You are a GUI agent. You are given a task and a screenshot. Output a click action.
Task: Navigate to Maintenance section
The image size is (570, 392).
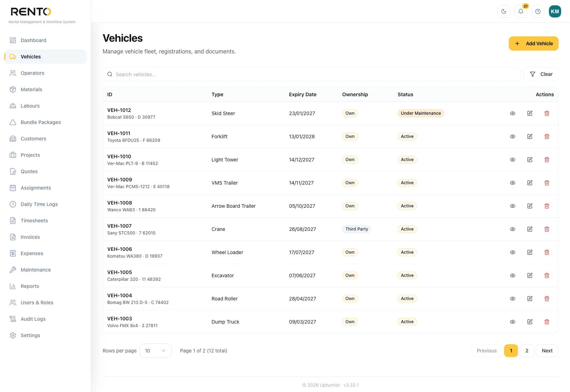point(46,270)
